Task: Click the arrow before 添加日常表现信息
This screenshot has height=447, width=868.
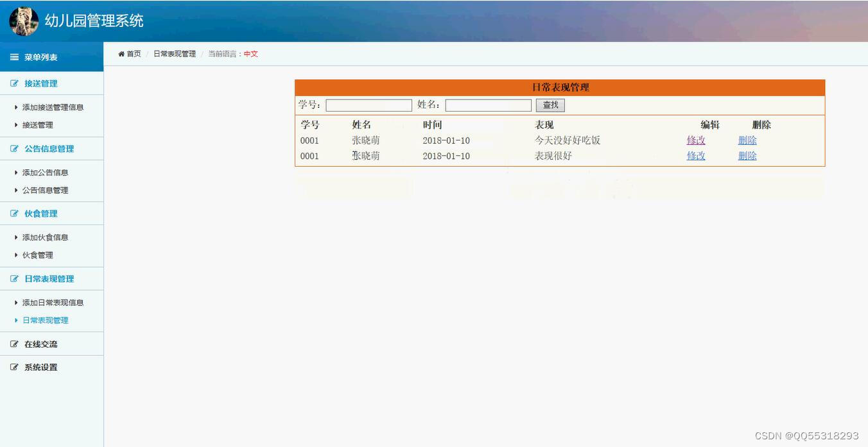Action: 16,303
